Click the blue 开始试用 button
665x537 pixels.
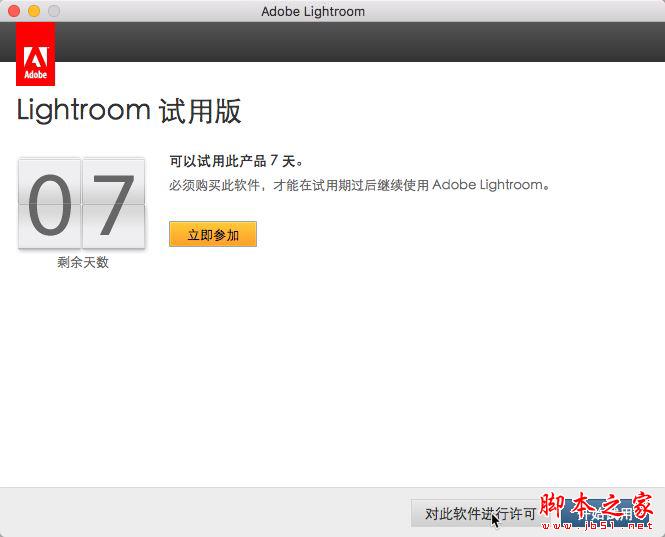(605, 514)
